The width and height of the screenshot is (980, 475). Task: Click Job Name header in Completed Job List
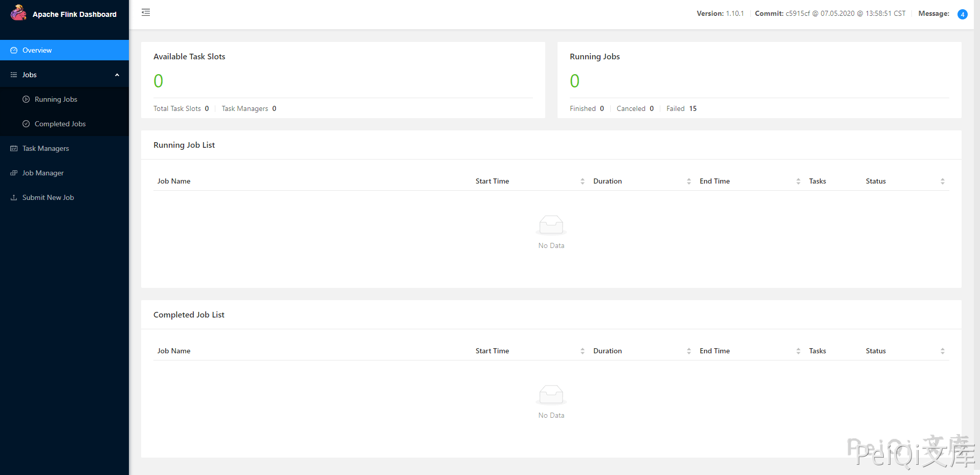(174, 351)
